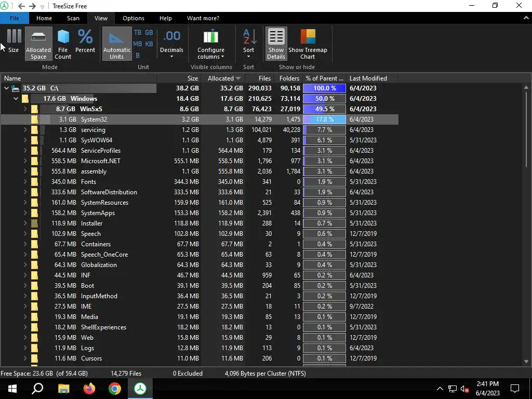
Task: Open the Decimals dropdown
Action: [x=171, y=44]
